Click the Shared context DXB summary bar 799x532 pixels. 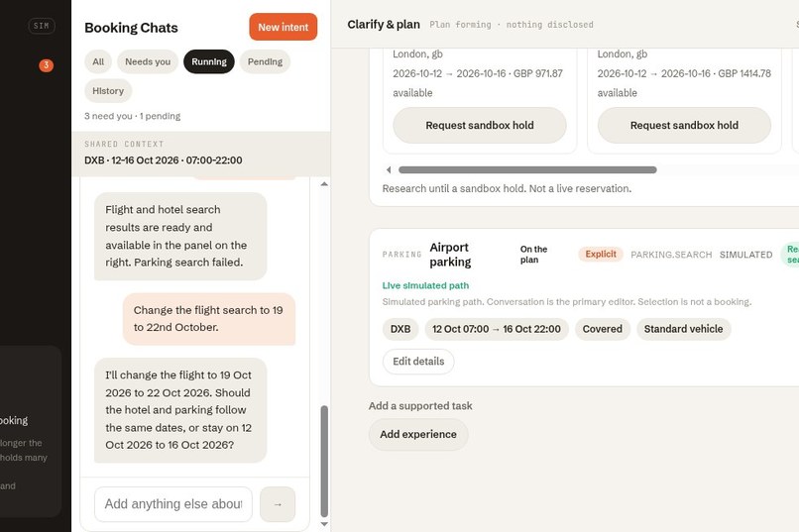201,154
